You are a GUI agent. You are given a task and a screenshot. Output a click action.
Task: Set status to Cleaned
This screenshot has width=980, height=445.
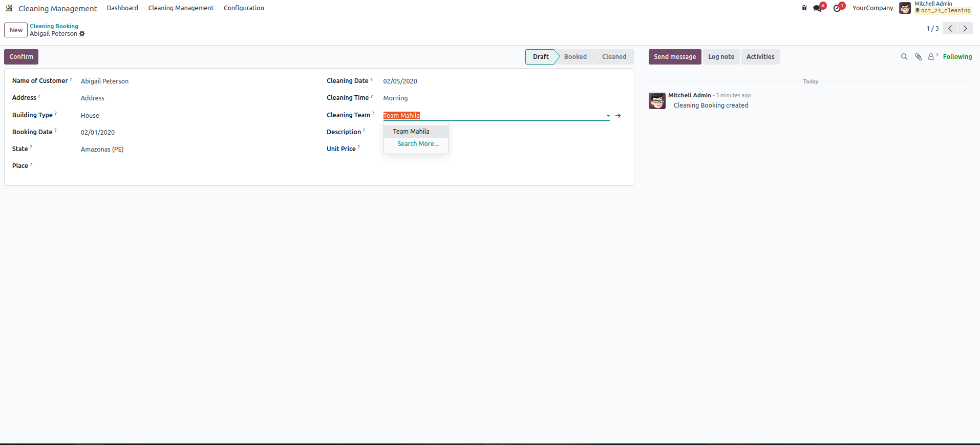coord(613,57)
